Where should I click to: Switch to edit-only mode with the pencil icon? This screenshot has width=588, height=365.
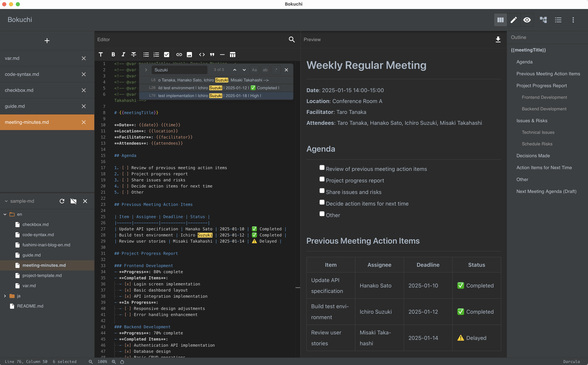pos(513,20)
